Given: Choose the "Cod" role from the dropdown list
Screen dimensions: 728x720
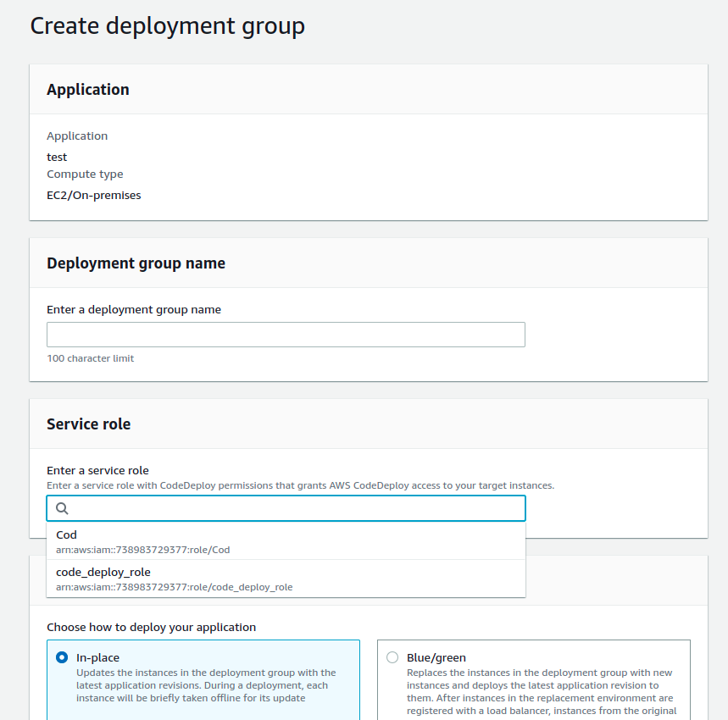Looking at the screenshot, I should click(x=66, y=534).
